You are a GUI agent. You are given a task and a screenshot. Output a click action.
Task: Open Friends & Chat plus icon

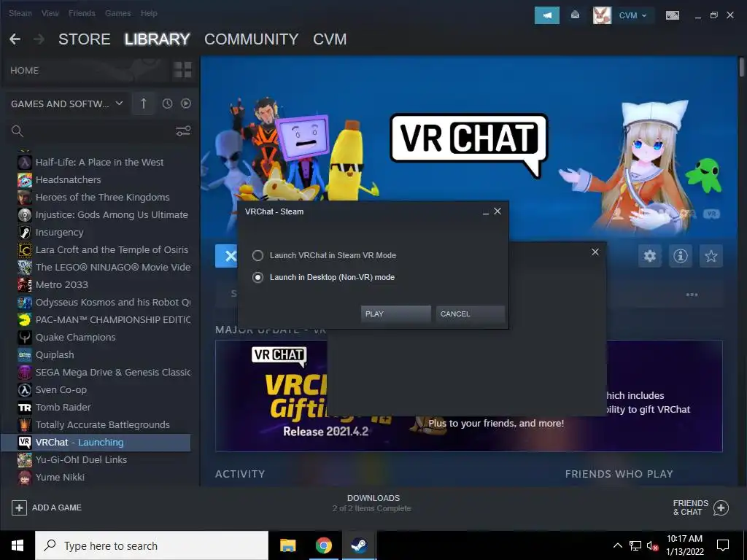[721, 507]
